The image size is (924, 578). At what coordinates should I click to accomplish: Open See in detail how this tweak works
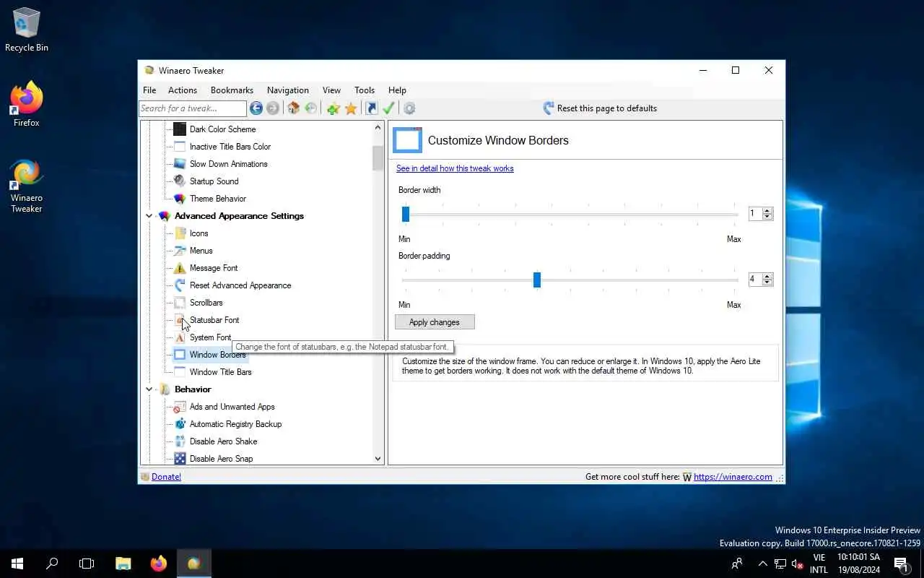pyautogui.click(x=455, y=168)
